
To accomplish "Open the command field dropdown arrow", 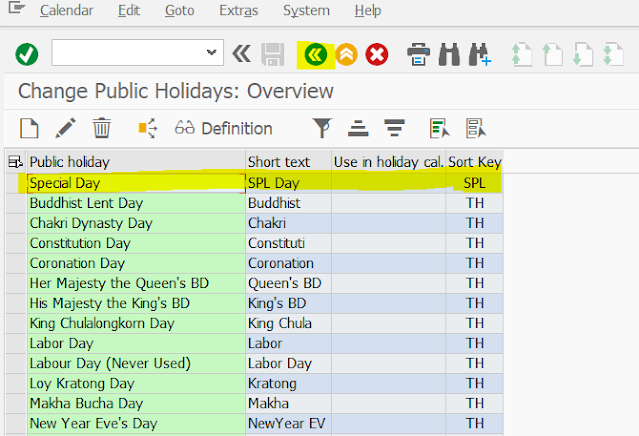I will (x=211, y=54).
